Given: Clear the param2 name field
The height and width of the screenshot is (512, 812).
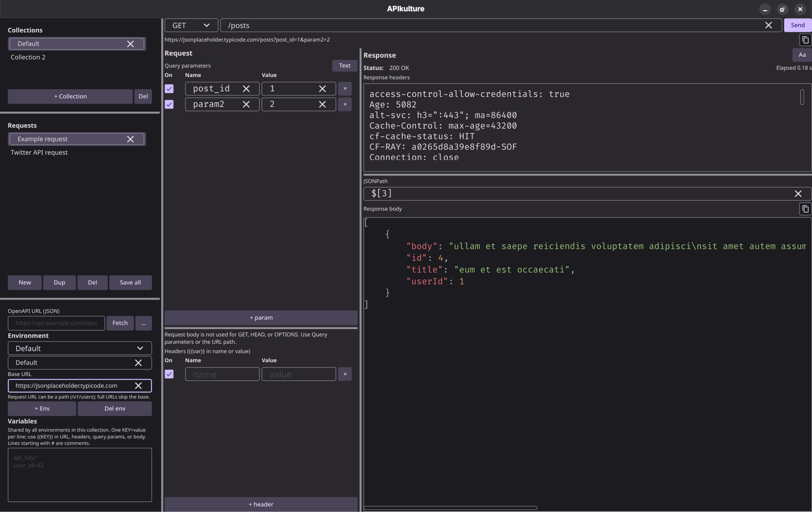Looking at the screenshot, I should click(x=246, y=104).
